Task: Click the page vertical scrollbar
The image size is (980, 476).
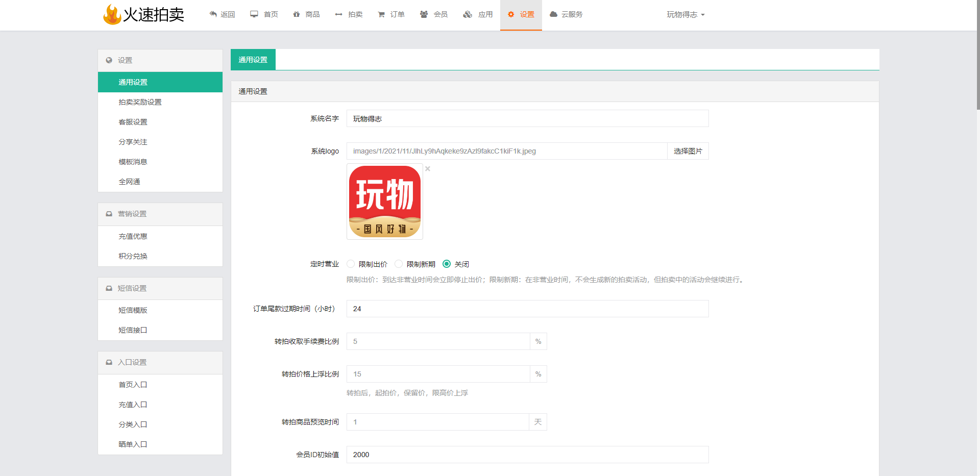Action: click(x=977, y=56)
